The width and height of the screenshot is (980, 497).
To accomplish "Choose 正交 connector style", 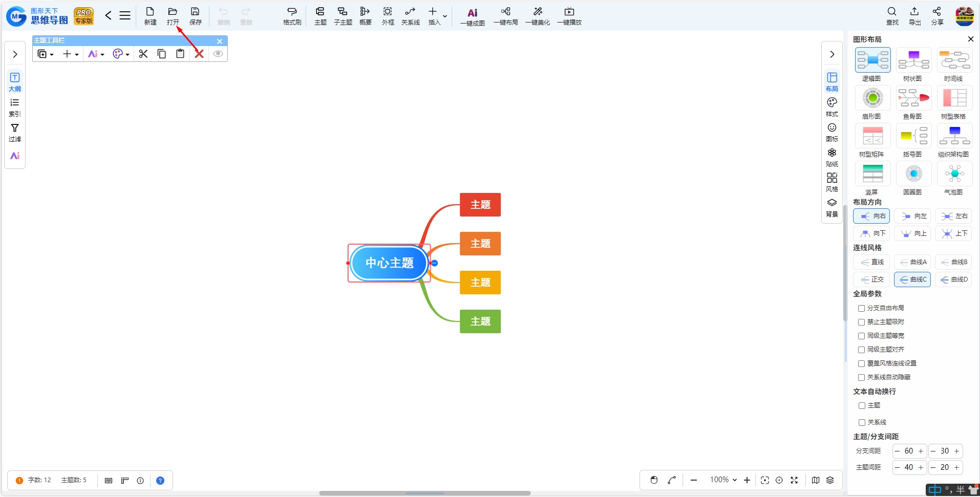I will coord(871,279).
